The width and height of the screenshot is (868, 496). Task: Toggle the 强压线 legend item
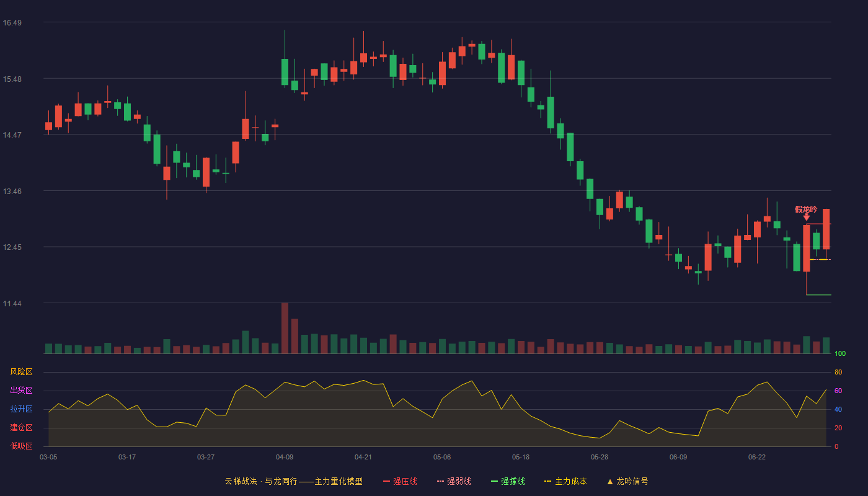400,481
